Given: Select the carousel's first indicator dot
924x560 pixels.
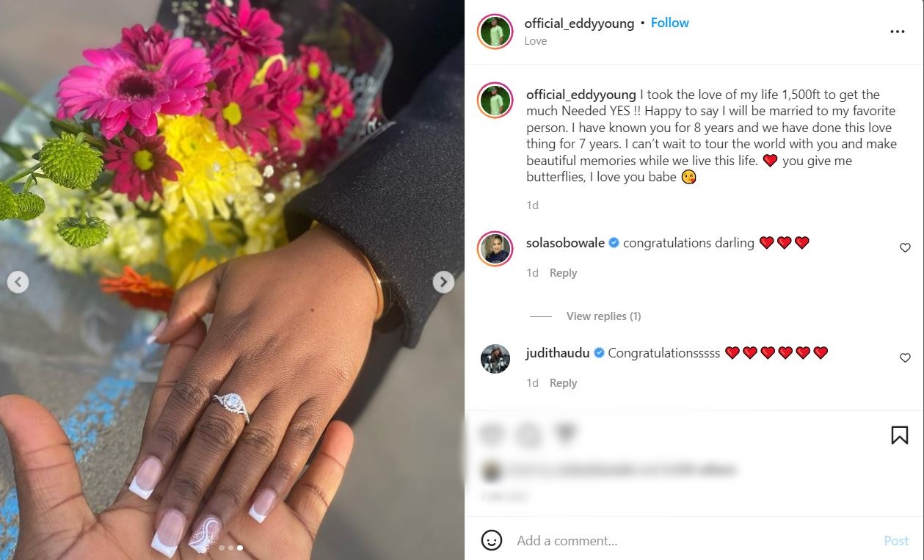Looking at the screenshot, I should click(222, 548).
